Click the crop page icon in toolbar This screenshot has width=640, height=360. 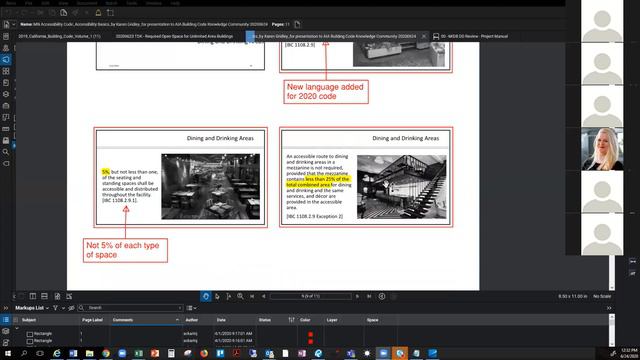(110, 13)
